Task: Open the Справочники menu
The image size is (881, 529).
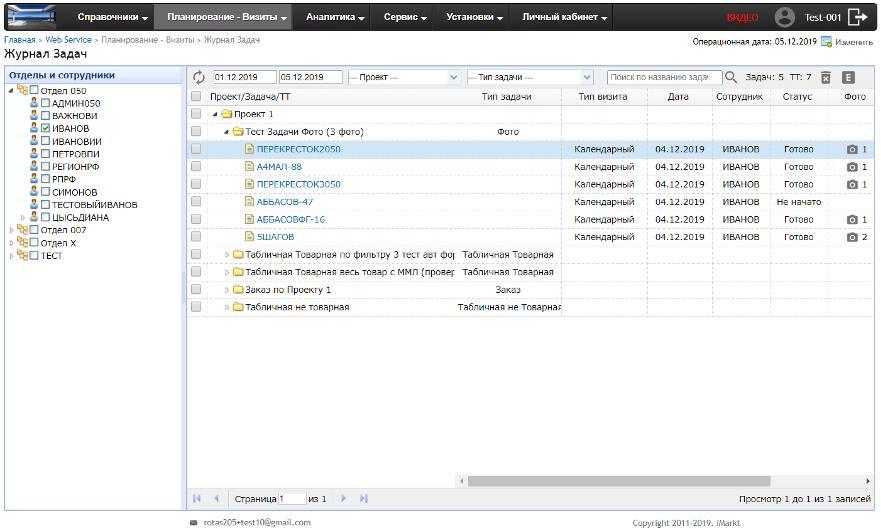Action: coord(112,17)
